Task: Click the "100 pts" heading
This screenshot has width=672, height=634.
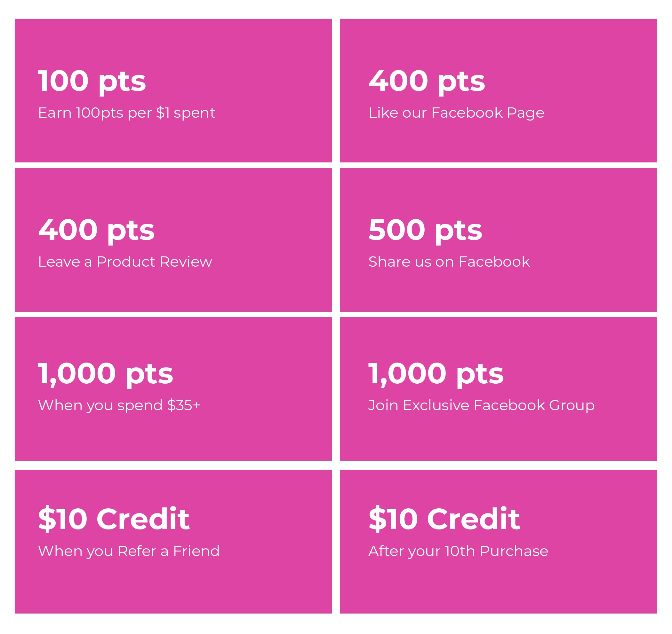Action: tap(92, 81)
